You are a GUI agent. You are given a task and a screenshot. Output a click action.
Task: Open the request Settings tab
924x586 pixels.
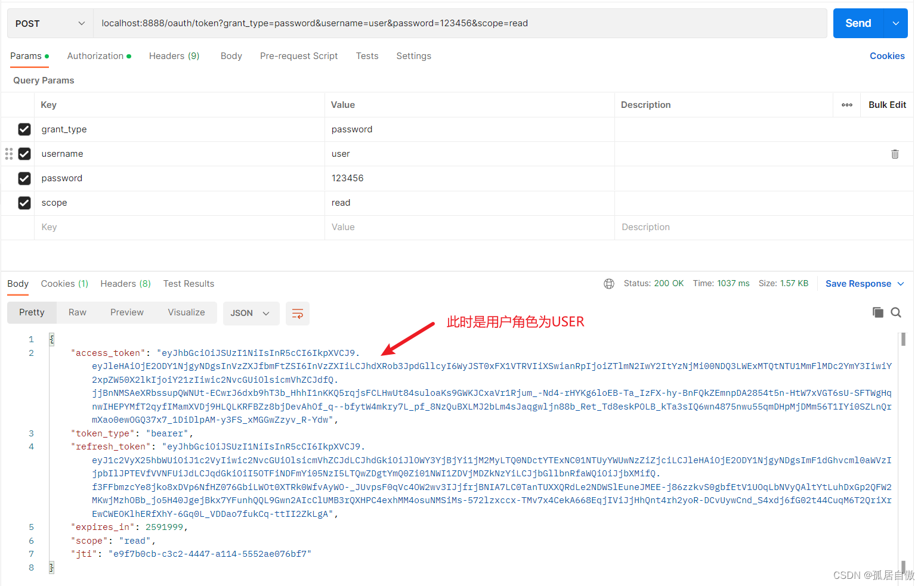pyautogui.click(x=414, y=56)
